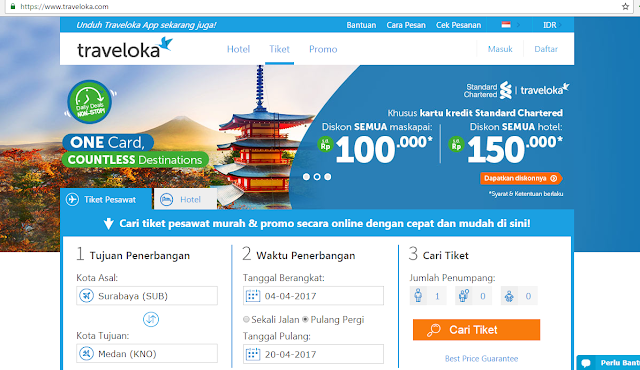Open child passenger count dropdown
Viewport: 640px width, 370px height.
(x=482, y=296)
